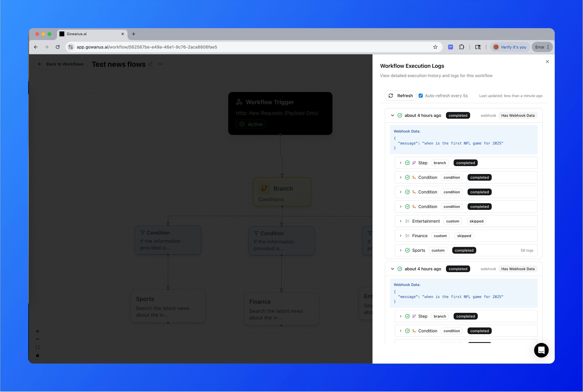Click the first webhook label in execution header
Screen dimensions: 583x392
pos(488,115)
